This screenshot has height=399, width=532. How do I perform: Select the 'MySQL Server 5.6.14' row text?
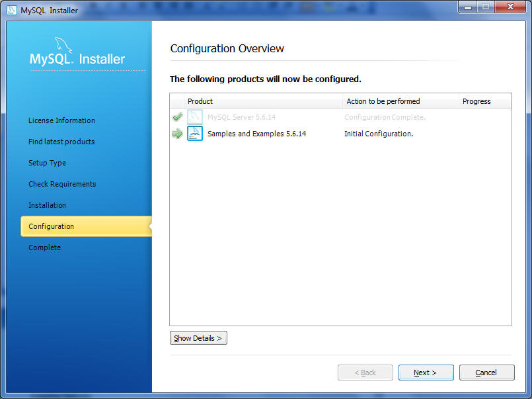[242, 117]
